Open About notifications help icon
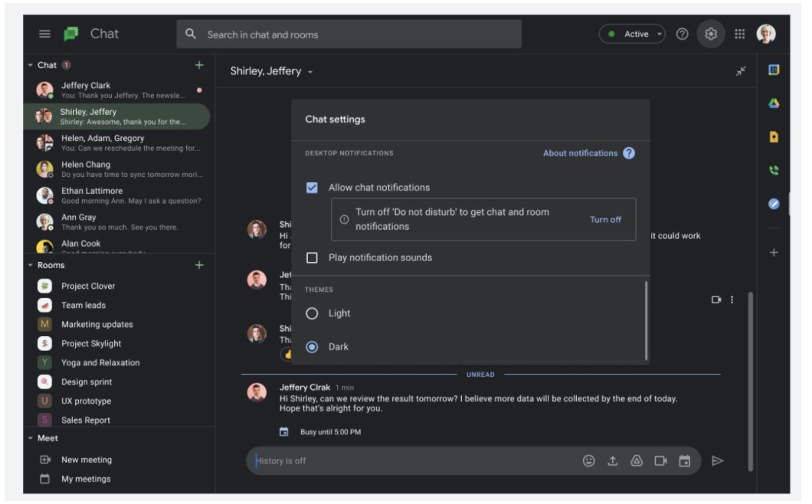This screenshot has height=504, width=812. [x=629, y=153]
